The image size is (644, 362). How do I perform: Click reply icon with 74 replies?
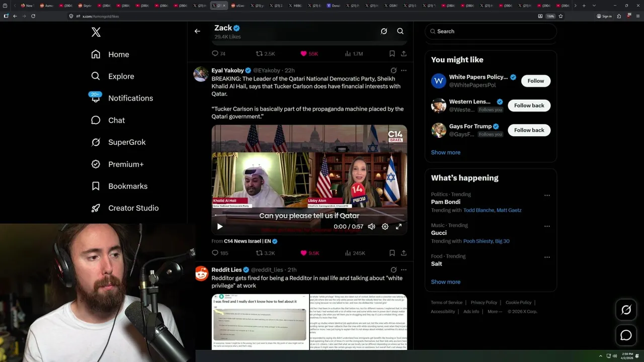tap(215, 53)
